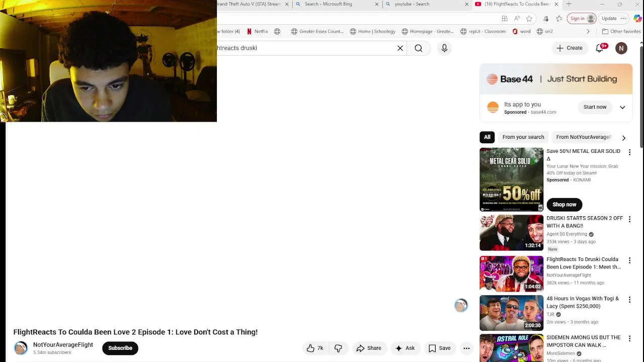Open Greater Essex Count bookmark

tap(317, 31)
